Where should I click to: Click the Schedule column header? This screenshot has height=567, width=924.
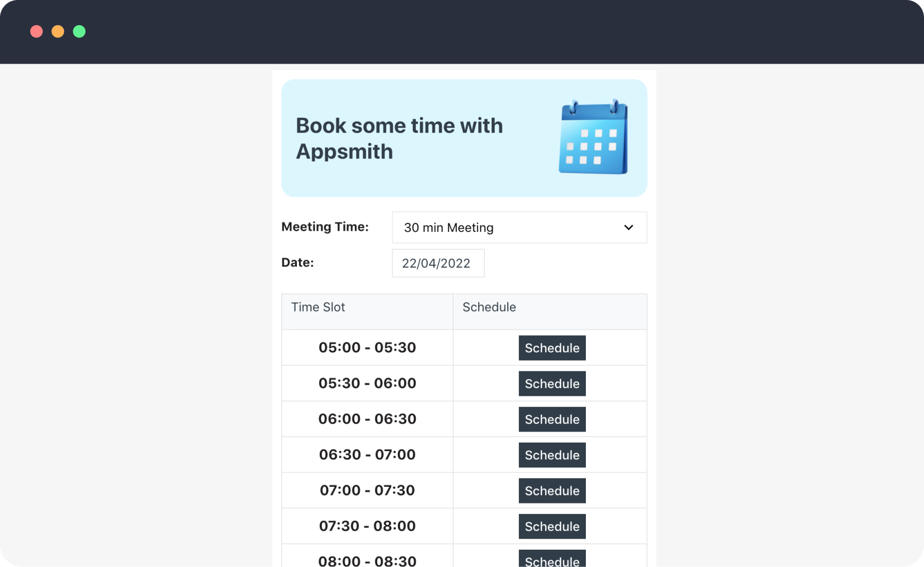(489, 307)
